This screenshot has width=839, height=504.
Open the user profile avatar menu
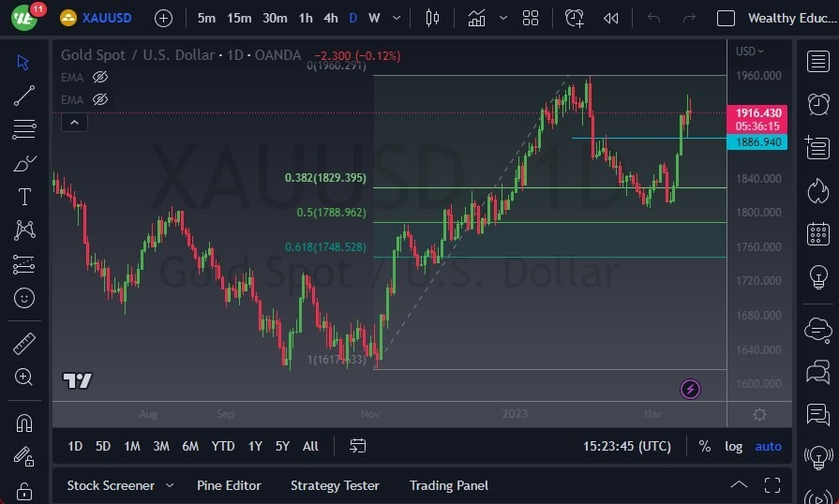tap(24, 18)
